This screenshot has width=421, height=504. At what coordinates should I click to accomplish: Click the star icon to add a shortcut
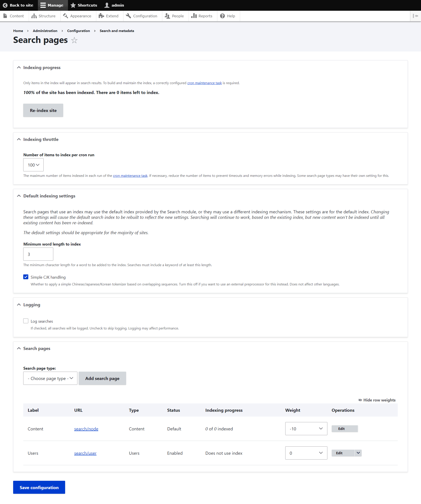pyautogui.click(x=74, y=40)
